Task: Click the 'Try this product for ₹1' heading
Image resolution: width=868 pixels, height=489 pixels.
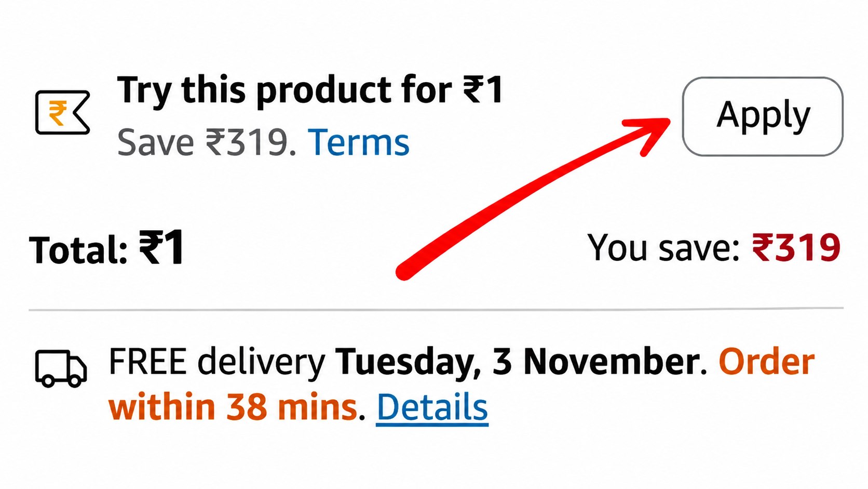Action: click(310, 90)
